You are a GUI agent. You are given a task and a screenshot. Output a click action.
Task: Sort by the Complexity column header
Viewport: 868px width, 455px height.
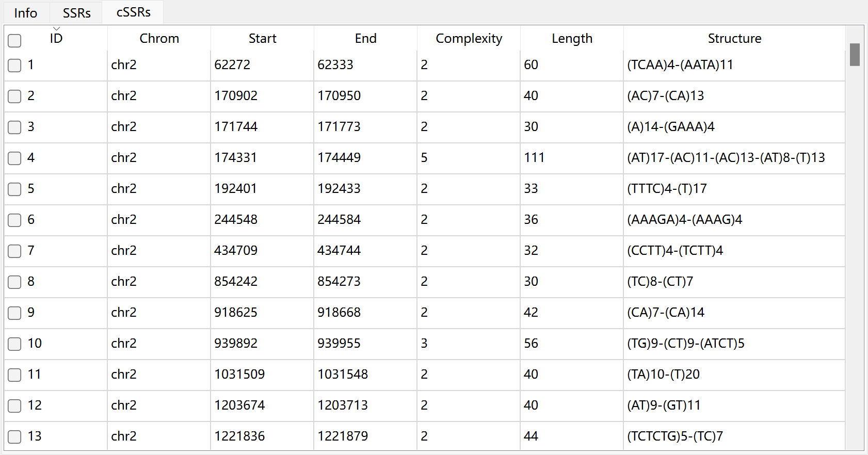click(469, 39)
